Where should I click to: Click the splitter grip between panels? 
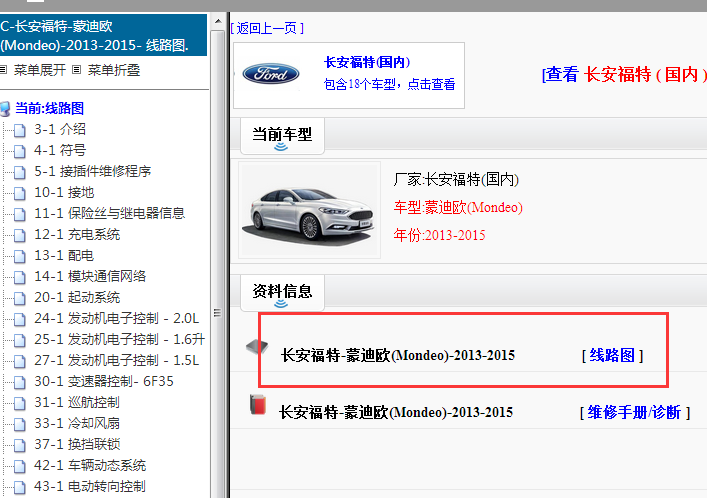click(x=218, y=313)
